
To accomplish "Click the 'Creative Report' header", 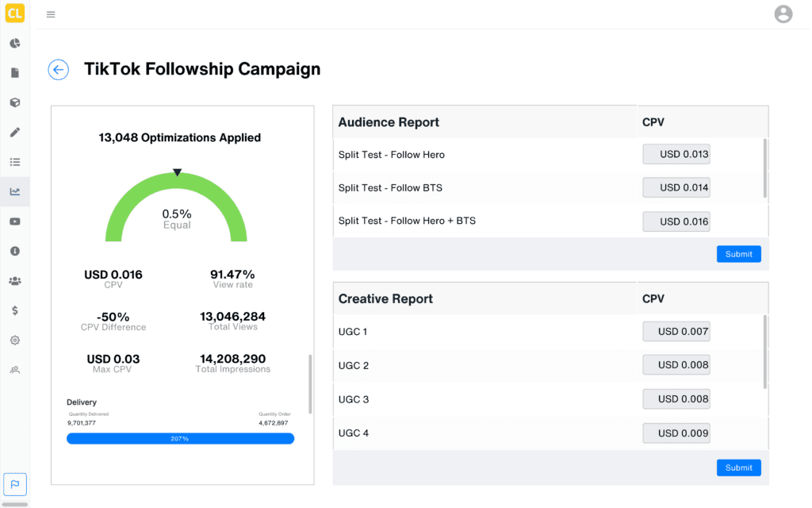I will click(385, 299).
